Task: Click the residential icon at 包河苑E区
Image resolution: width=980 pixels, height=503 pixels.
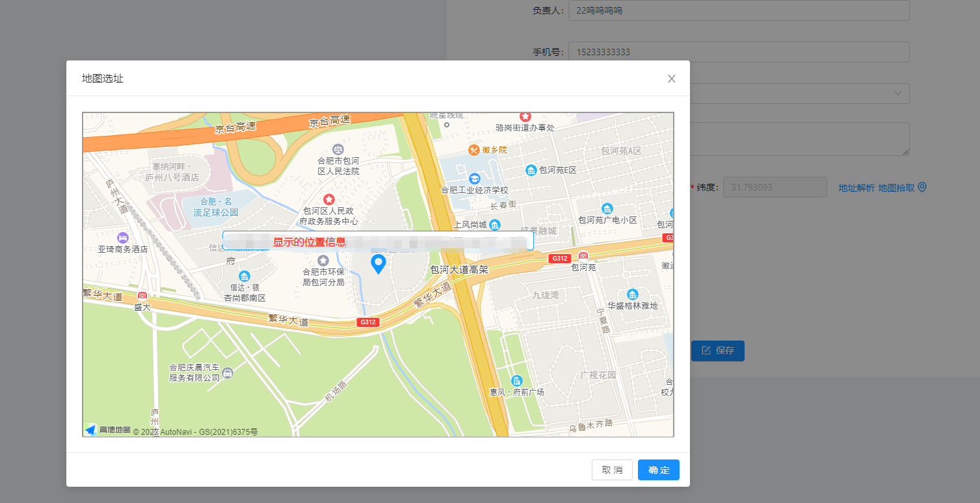Action: 531,170
